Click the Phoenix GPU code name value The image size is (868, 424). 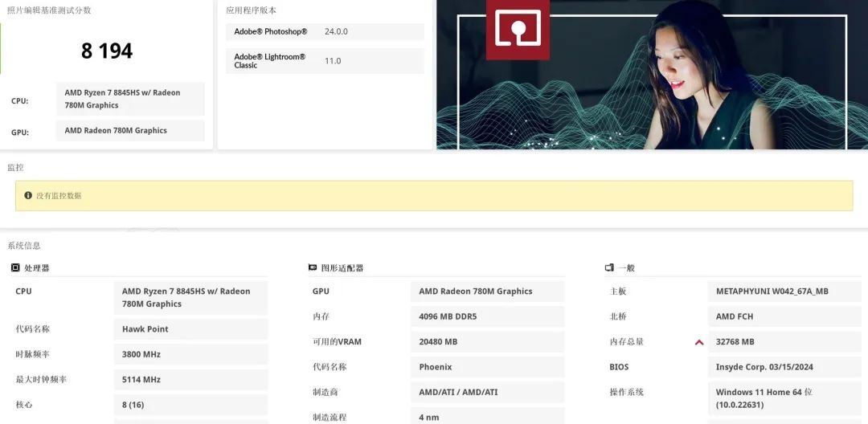coord(488,367)
